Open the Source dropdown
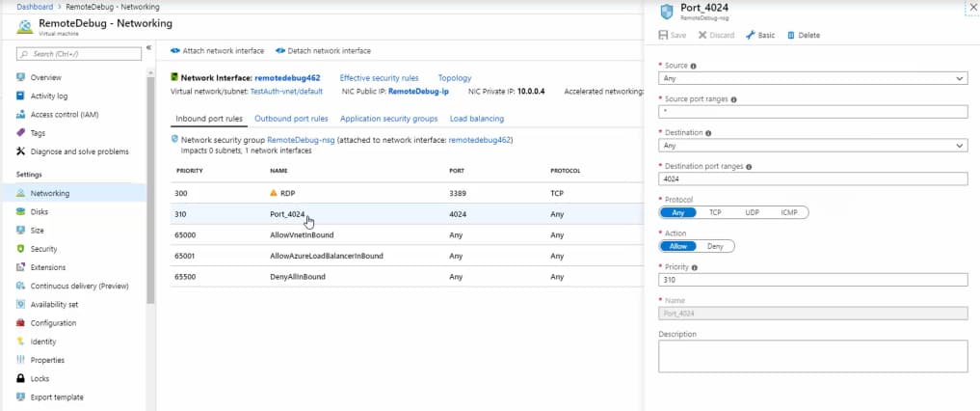980x411 pixels. click(x=812, y=79)
